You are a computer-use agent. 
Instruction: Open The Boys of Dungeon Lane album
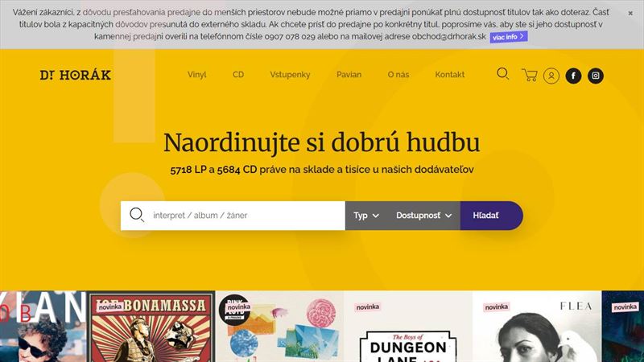(x=408, y=327)
